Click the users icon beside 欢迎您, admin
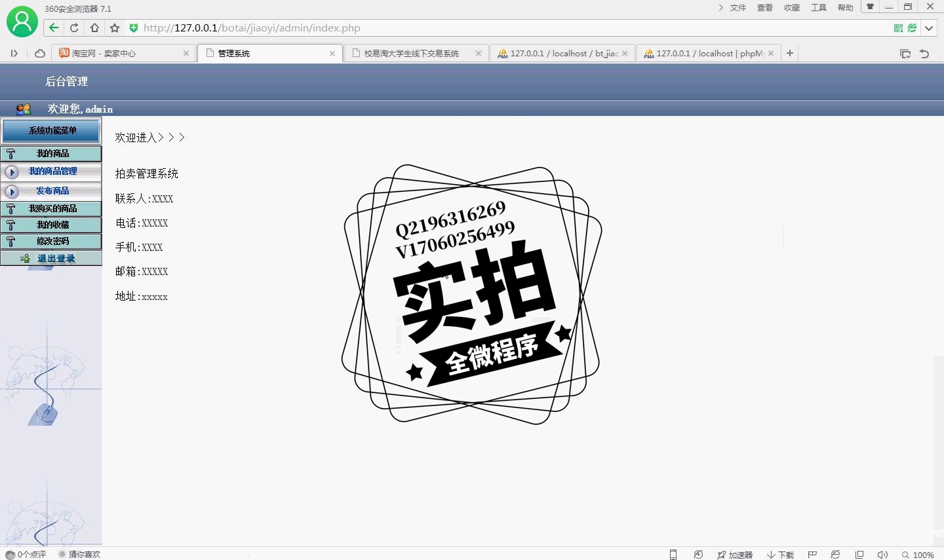 pyautogui.click(x=24, y=109)
